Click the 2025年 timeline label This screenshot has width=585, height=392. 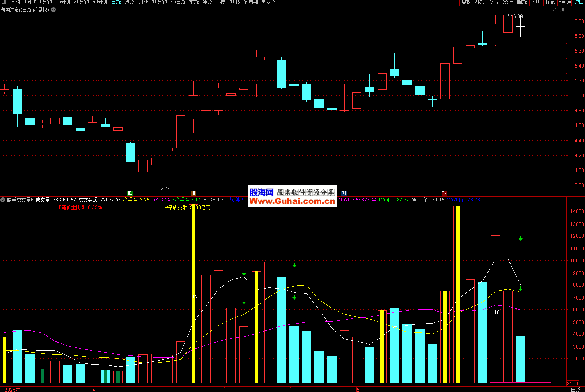(12, 390)
